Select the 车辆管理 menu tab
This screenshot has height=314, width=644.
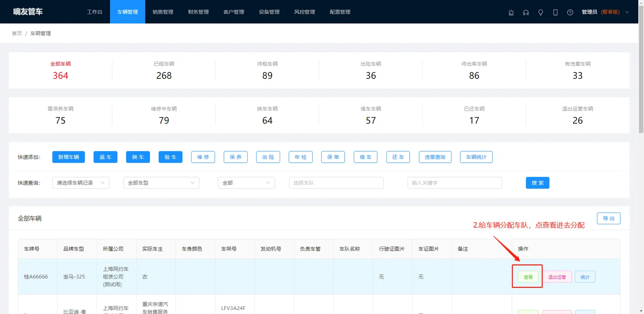point(128,12)
